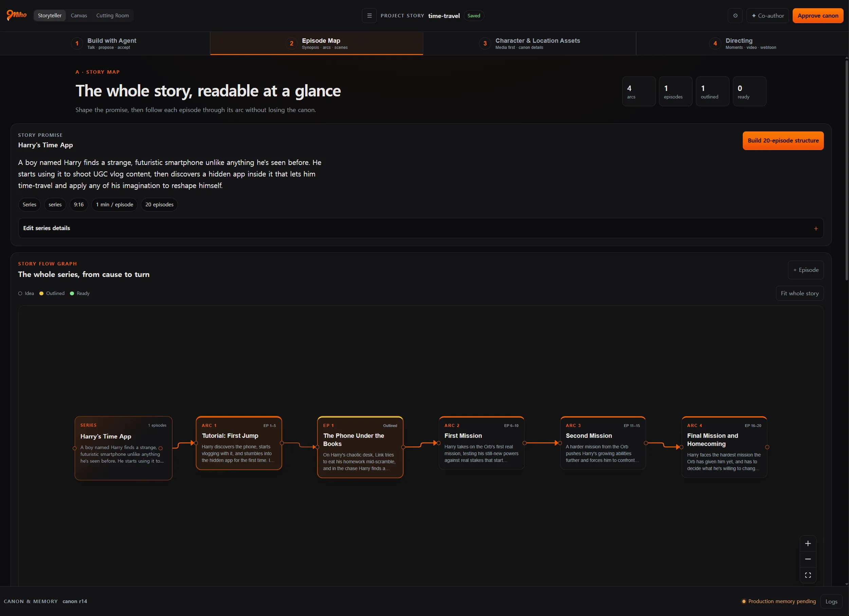Open Build with Agent step
Screen dimensions: 849x616
coord(105,43)
